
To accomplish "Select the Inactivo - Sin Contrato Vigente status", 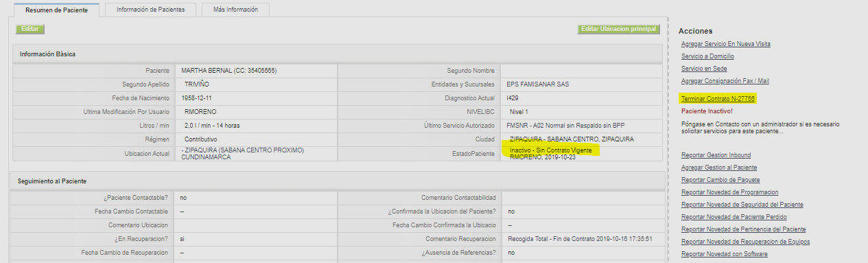I will 551,150.
